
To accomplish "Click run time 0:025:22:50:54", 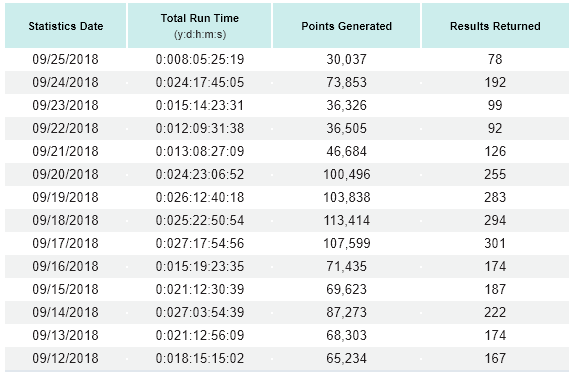I will click(x=200, y=220).
